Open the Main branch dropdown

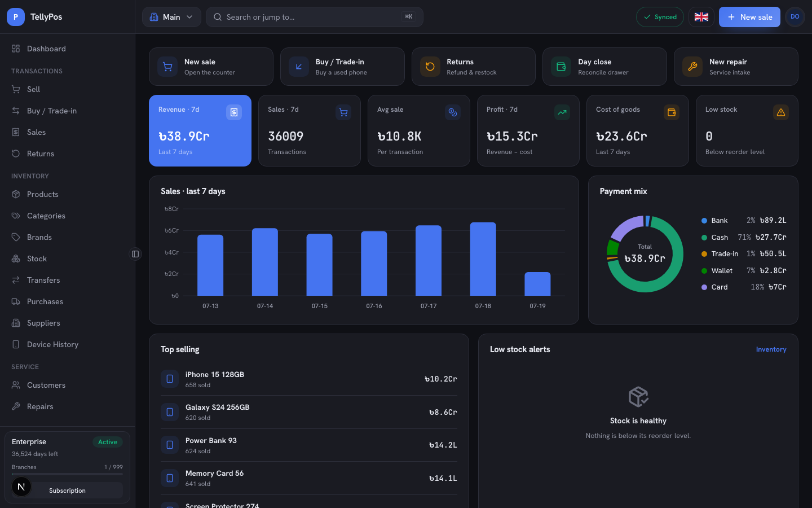(x=171, y=17)
